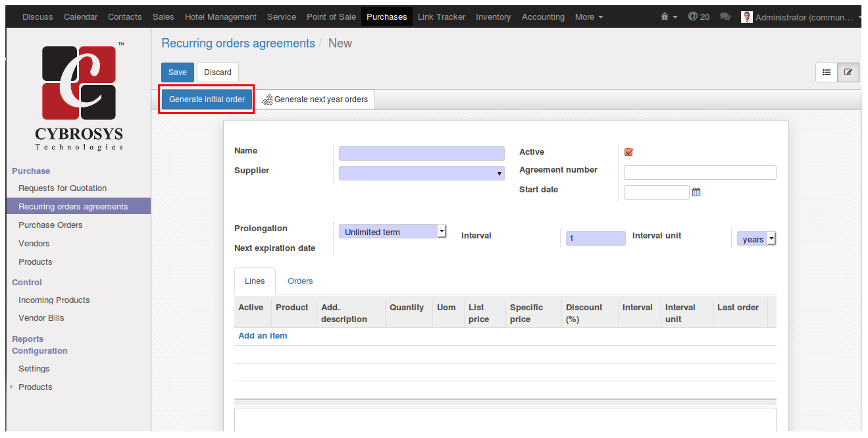
Task: Click the Agreement number input field
Action: click(x=700, y=173)
